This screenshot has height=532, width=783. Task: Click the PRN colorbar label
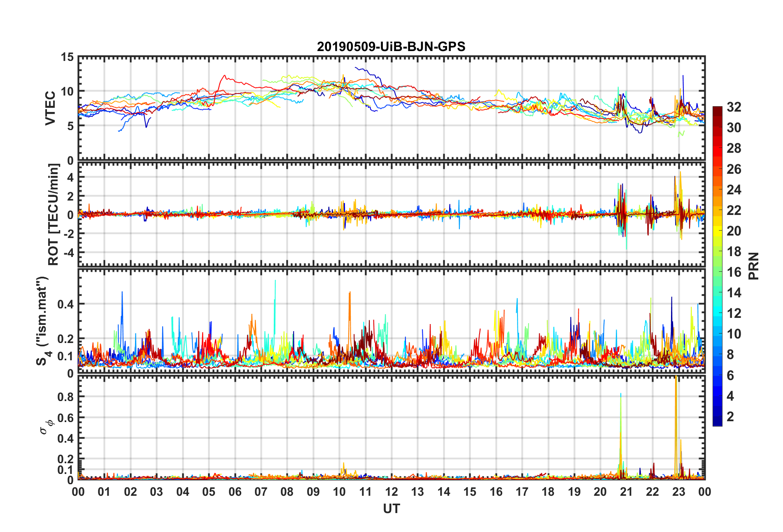(x=754, y=266)
